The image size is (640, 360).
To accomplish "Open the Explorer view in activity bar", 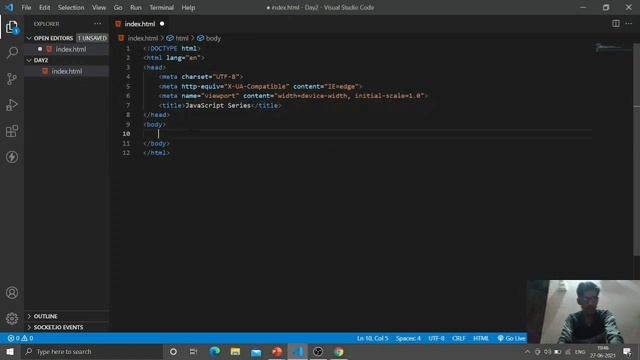I will pos(12,27).
